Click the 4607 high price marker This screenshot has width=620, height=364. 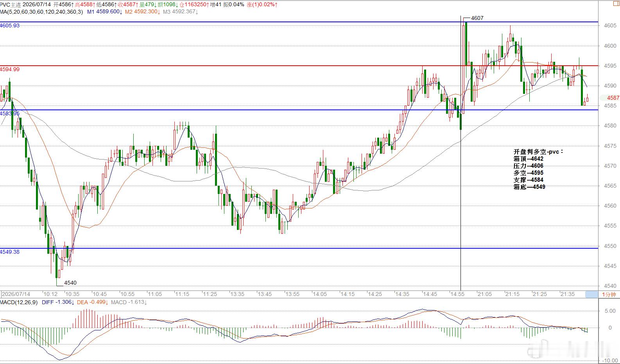(x=477, y=18)
